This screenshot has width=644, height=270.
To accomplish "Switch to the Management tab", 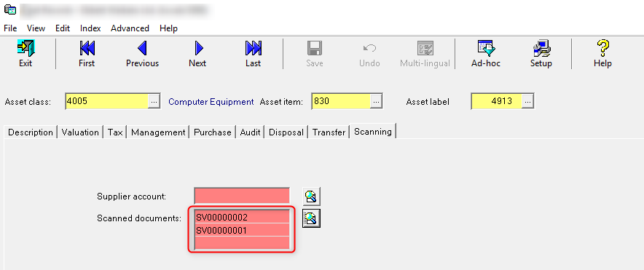I will (158, 132).
